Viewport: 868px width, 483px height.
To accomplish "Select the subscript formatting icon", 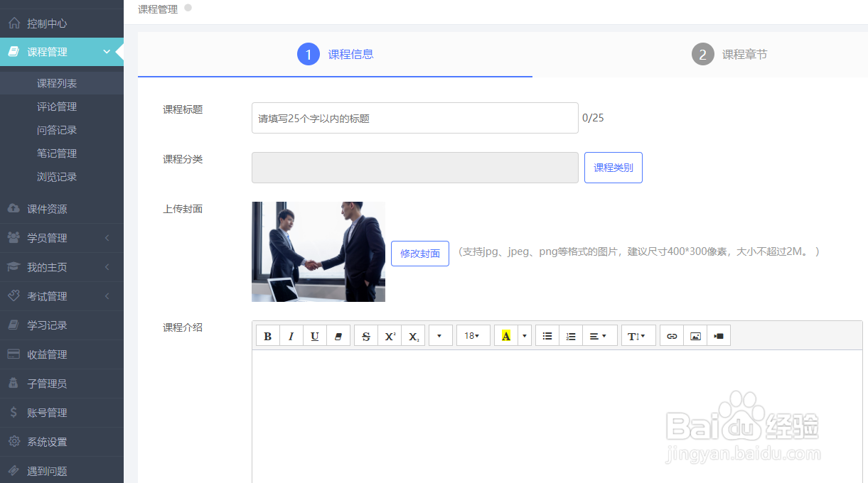I will click(x=413, y=335).
